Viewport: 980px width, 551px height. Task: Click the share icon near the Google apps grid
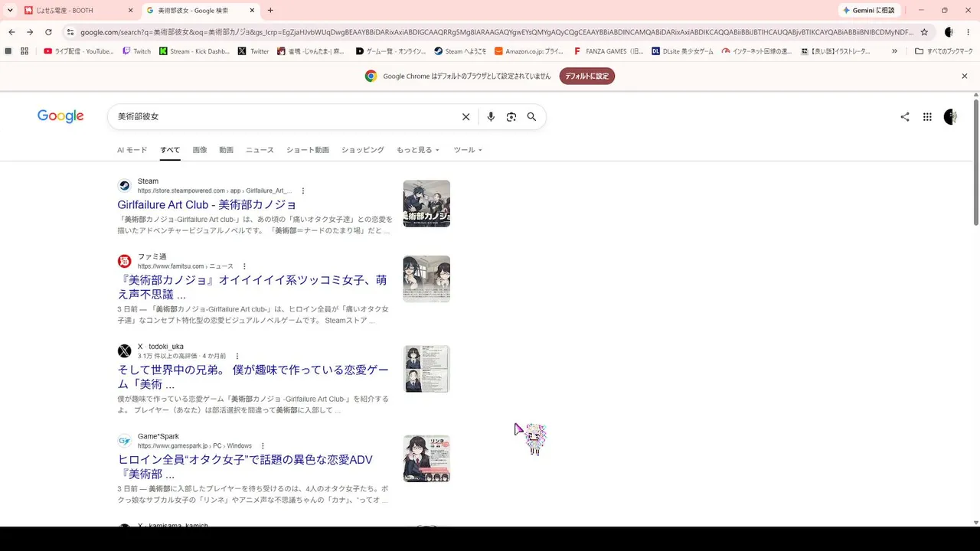(x=905, y=117)
